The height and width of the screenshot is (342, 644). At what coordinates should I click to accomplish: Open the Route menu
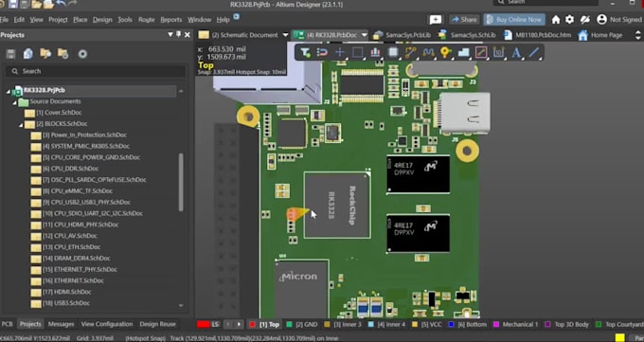[x=146, y=20]
